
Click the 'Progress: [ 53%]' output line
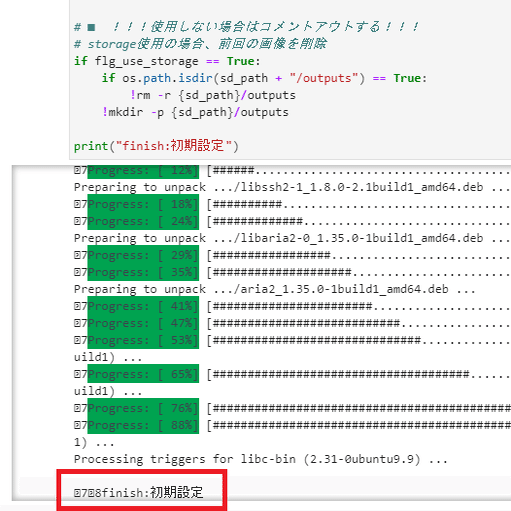[292, 340]
